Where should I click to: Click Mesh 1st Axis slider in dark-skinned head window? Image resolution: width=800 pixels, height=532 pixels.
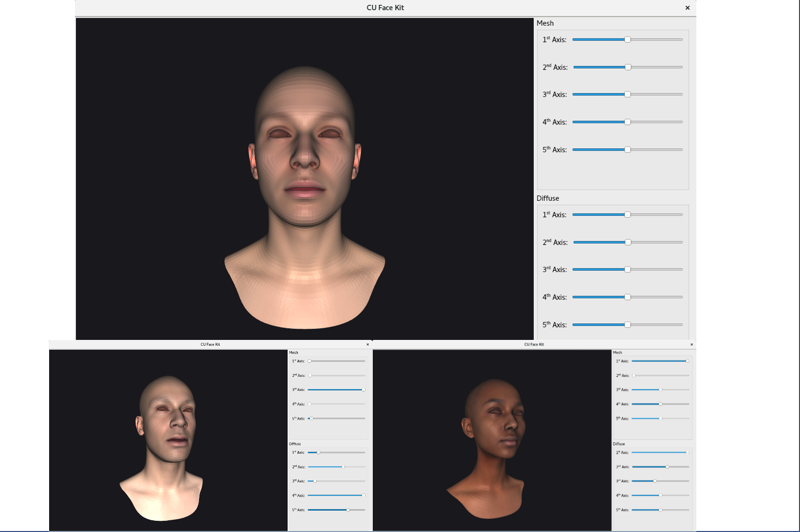(x=660, y=361)
